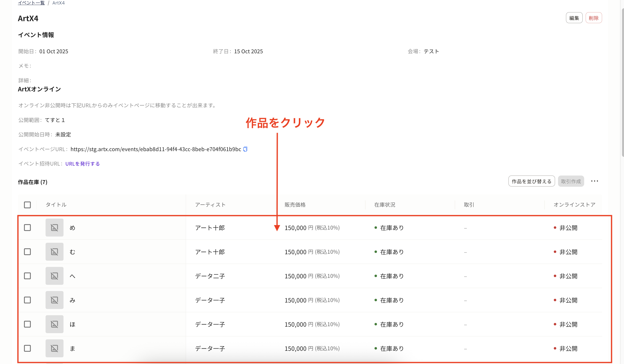Screen dimensions: 624x364
Task: Click the image placeholder icon for artwork ま
Action: (x=54, y=348)
